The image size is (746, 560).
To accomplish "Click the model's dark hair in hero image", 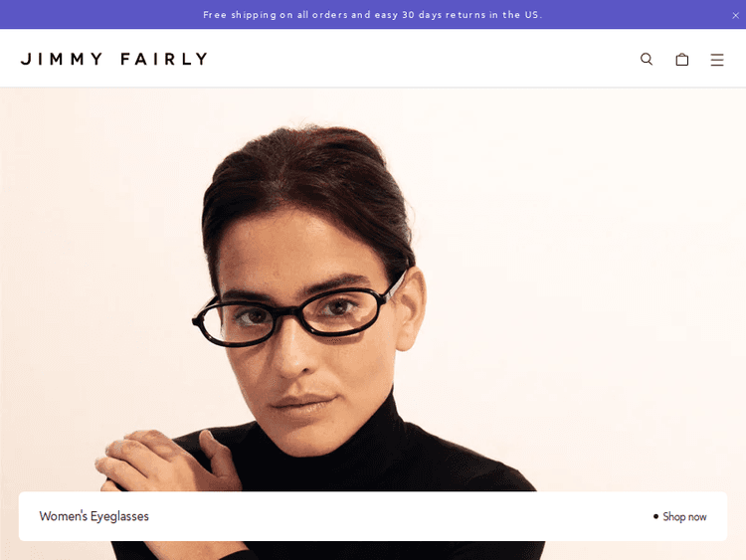I will coord(304,176).
